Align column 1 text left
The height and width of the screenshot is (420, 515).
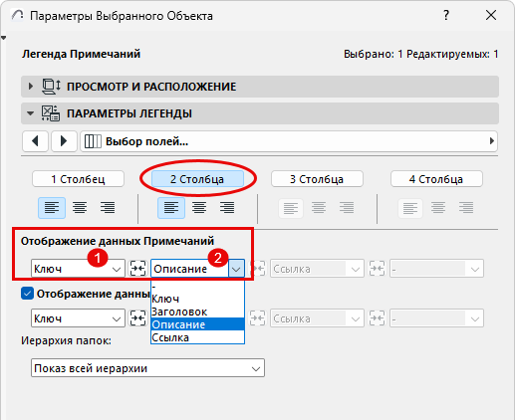pos(52,208)
